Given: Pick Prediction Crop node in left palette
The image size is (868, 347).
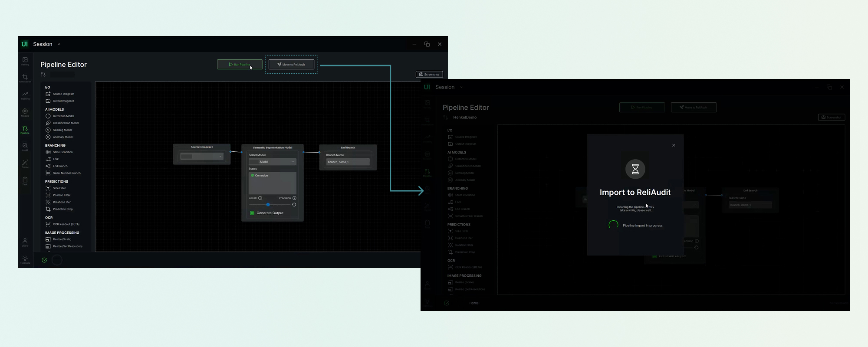Looking at the screenshot, I should (x=59, y=209).
